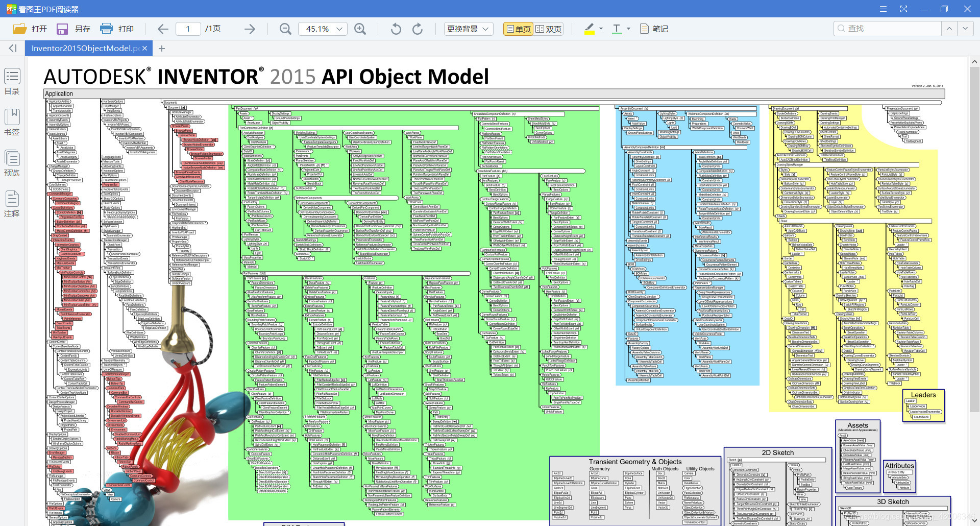Select the text underline tool
The image size is (980, 526).
click(617, 29)
